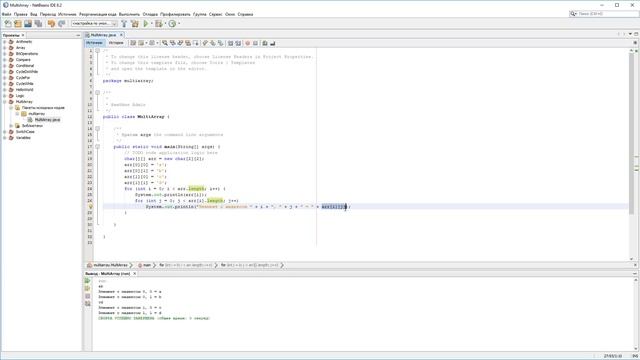The width and height of the screenshot is (640, 360).
Task: Click the Stop icon in output sidebar
Action: (x=87, y=296)
